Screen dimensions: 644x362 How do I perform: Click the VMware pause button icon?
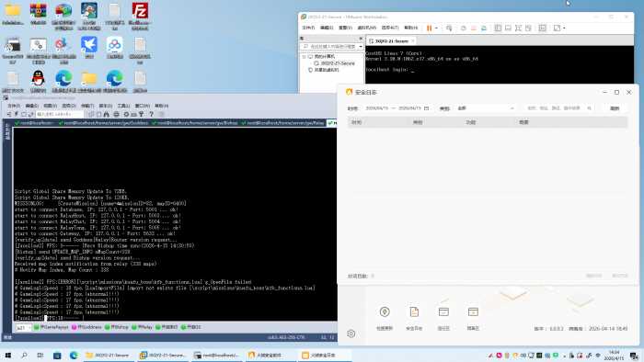coord(429,28)
